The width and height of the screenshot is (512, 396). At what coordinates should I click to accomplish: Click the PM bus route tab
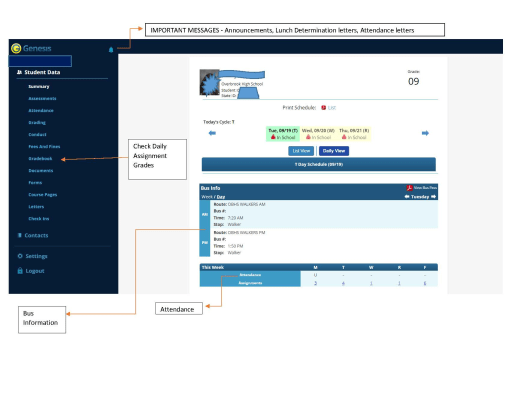[x=205, y=243]
